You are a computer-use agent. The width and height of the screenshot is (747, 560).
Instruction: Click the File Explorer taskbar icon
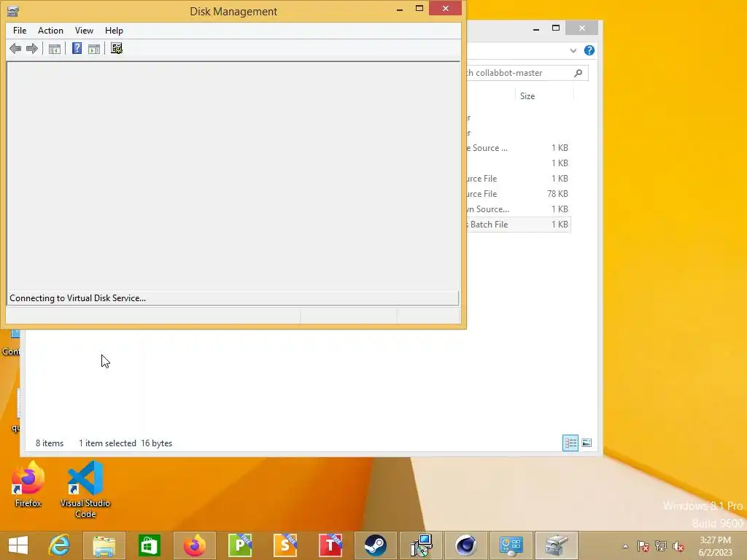pos(104,545)
